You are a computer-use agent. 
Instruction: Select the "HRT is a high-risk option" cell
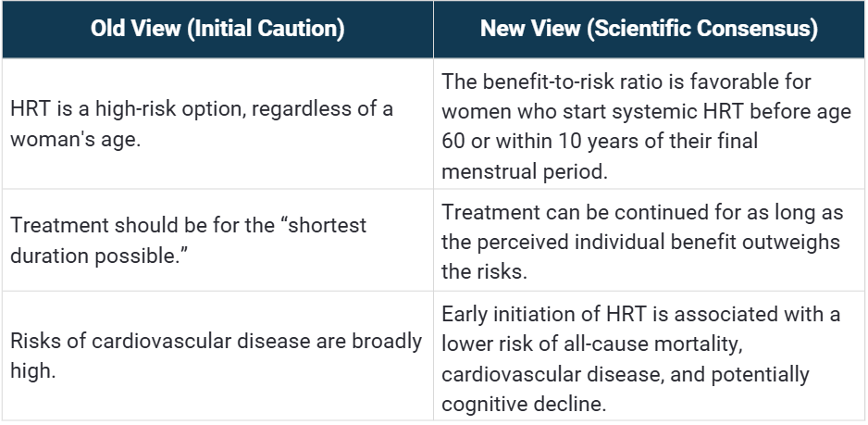(217, 122)
